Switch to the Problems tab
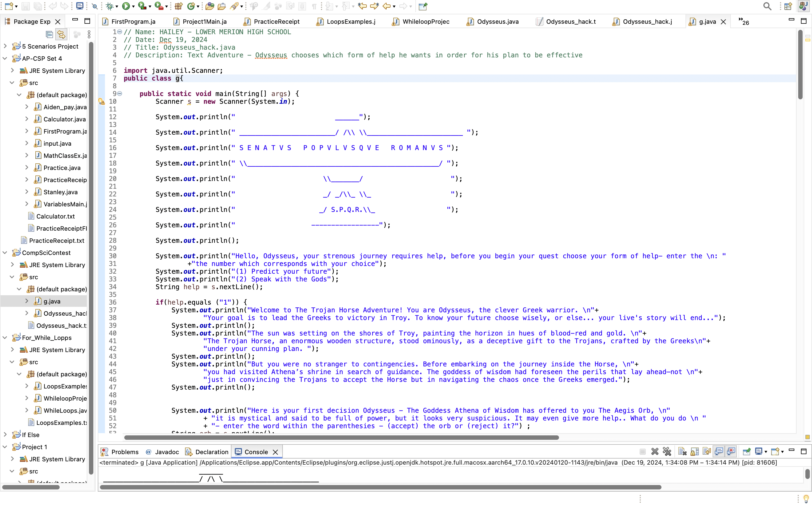The width and height of the screenshot is (812, 506). (124, 452)
